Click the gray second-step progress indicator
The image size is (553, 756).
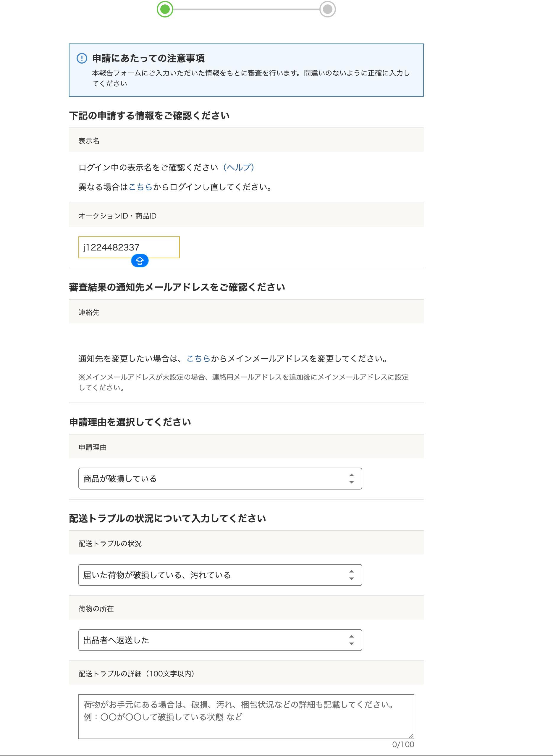[x=327, y=9]
